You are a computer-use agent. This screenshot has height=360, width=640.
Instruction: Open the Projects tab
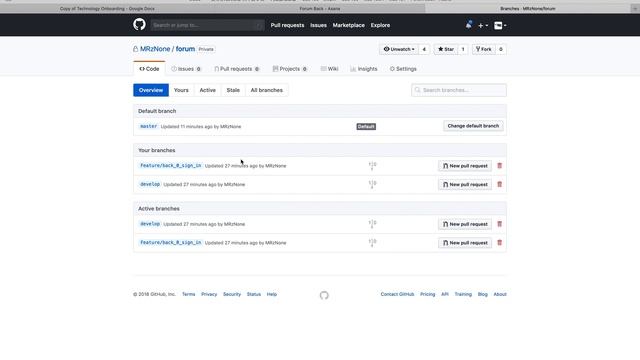tap(290, 69)
